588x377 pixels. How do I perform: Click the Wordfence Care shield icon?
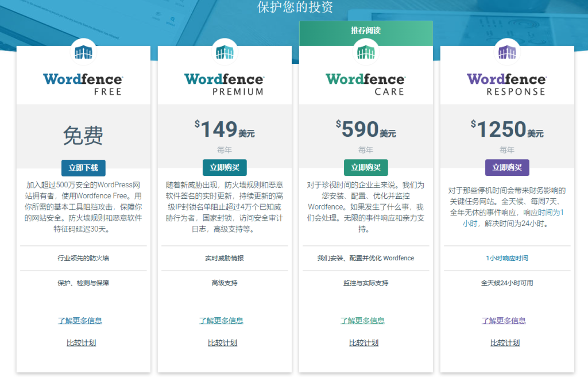click(366, 51)
